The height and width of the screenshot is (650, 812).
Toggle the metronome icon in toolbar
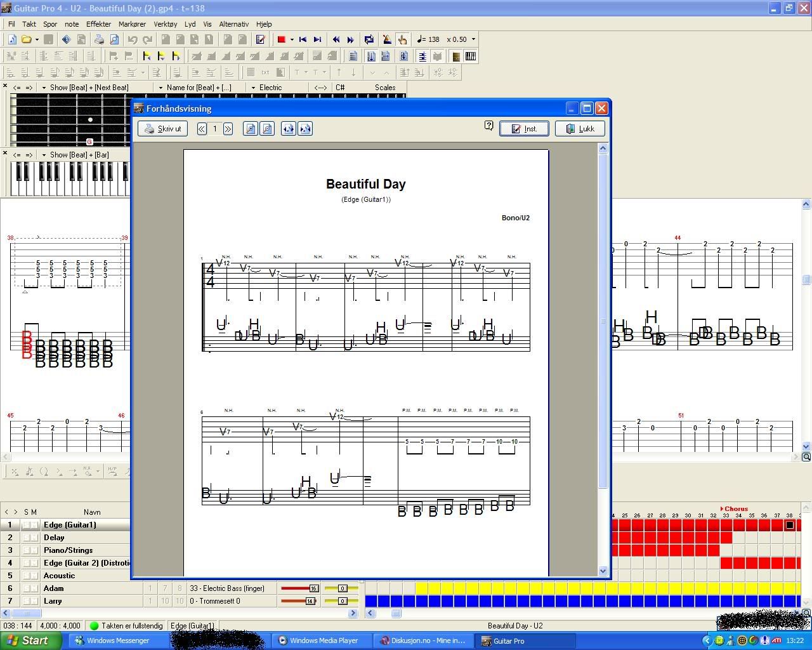386,39
